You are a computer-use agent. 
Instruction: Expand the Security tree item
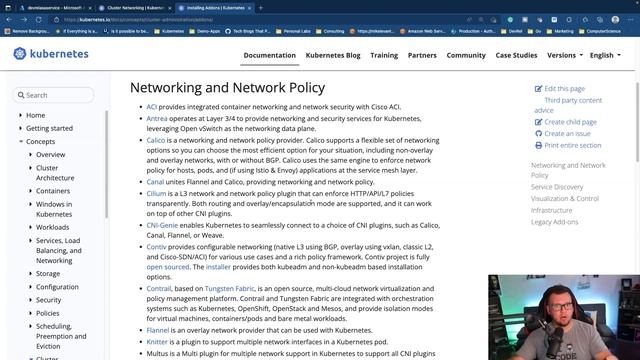(30, 300)
